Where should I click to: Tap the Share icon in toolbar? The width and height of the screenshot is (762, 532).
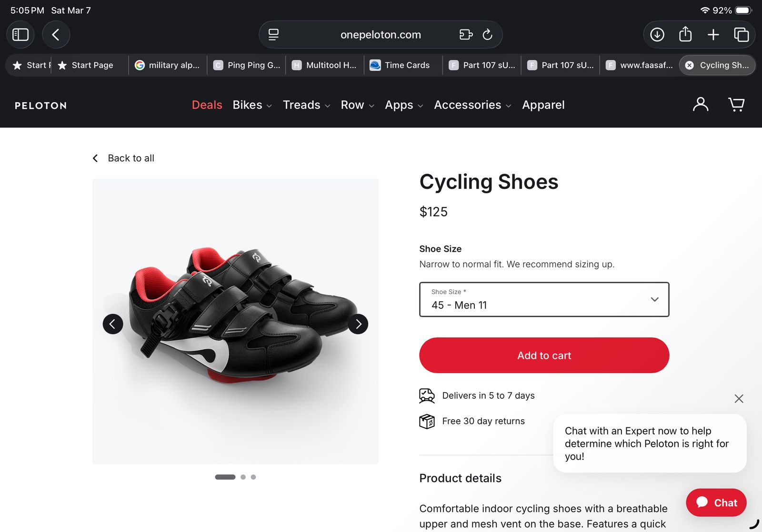[x=685, y=35]
